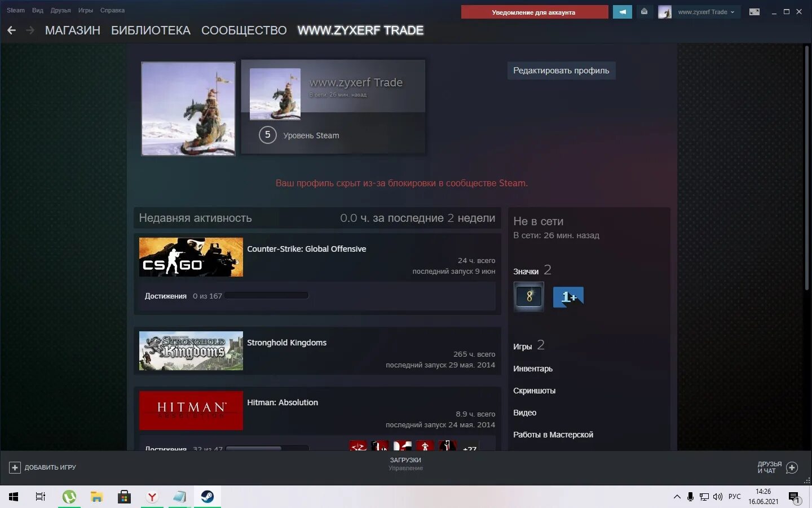Open the Windows notification center
Image resolution: width=812 pixels, height=508 pixels.
pyautogui.click(x=795, y=497)
